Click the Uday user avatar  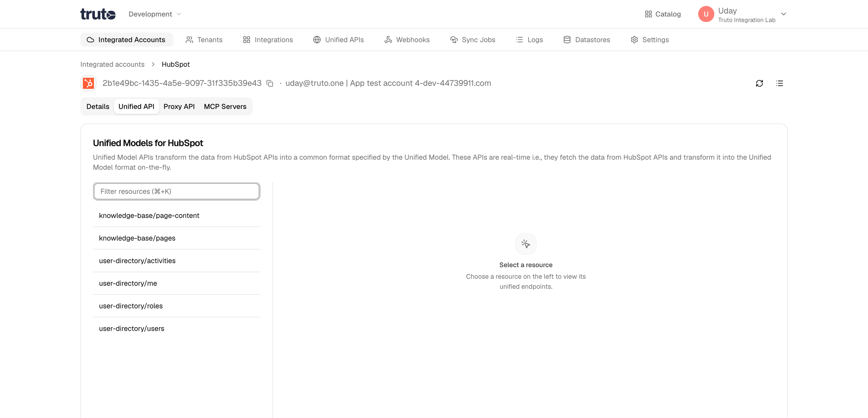click(x=706, y=14)
